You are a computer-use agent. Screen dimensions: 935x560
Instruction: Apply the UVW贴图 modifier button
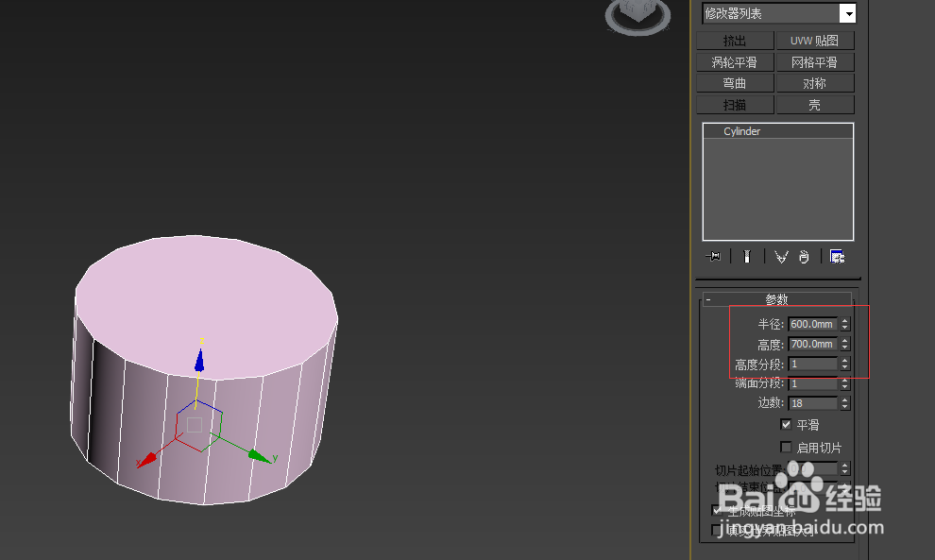point(814,40)
